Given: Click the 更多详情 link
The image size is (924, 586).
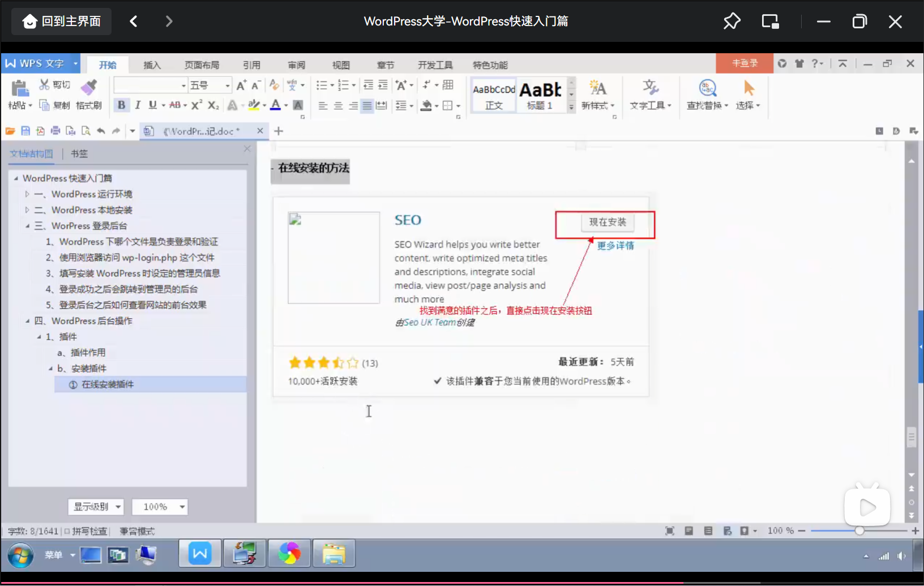Looking at the screenshot, I should point(615,246).
